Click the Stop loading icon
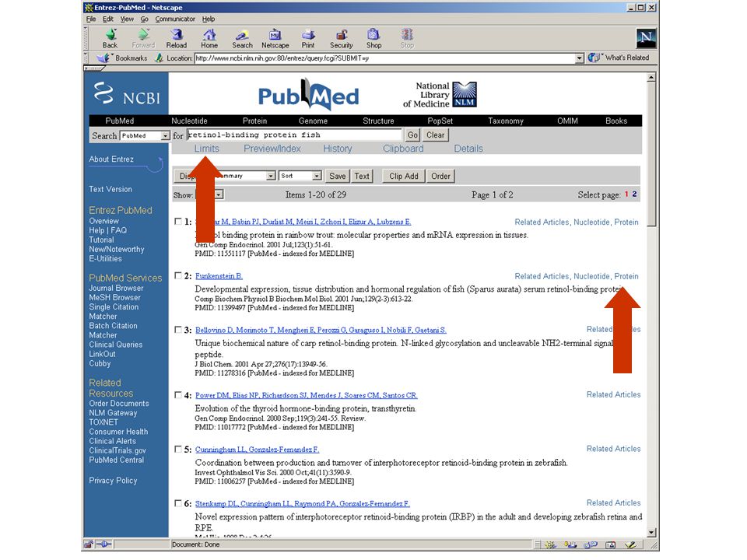This screenshot has height=560, width=747. pos(407,35)
